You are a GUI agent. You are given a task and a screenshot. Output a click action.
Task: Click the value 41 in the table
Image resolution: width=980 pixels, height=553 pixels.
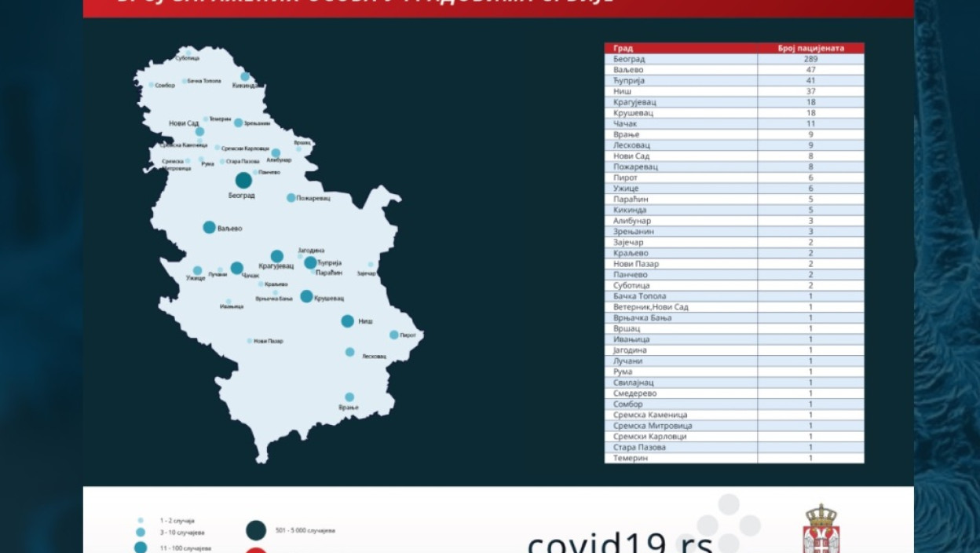coord(811,81)
